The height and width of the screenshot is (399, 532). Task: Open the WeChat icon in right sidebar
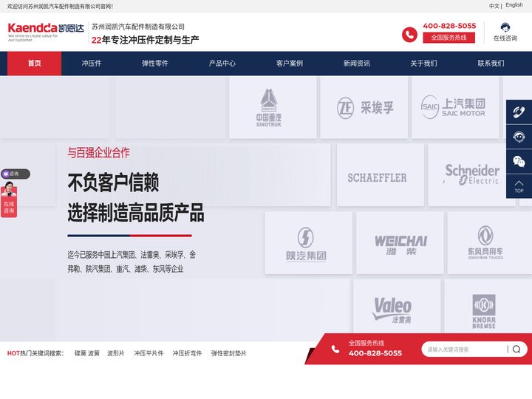coord(519,162)
